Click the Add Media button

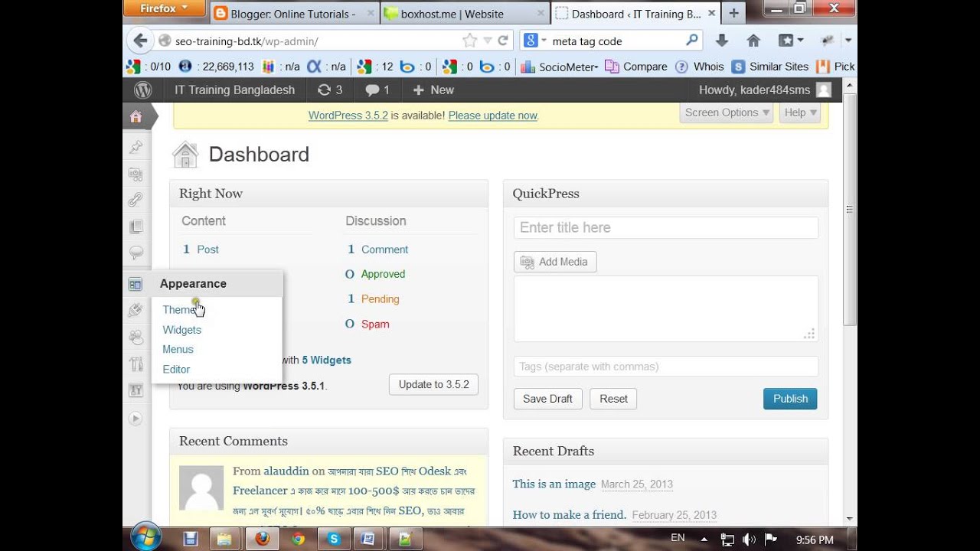pyautogui.click(x=555, y=262)
